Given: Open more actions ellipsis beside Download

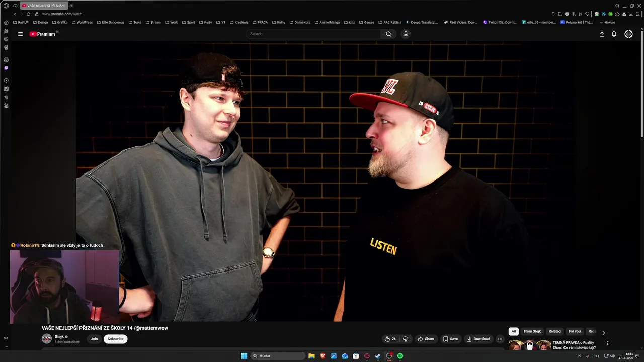Looking at the screenshot, I should coord(500,339).
